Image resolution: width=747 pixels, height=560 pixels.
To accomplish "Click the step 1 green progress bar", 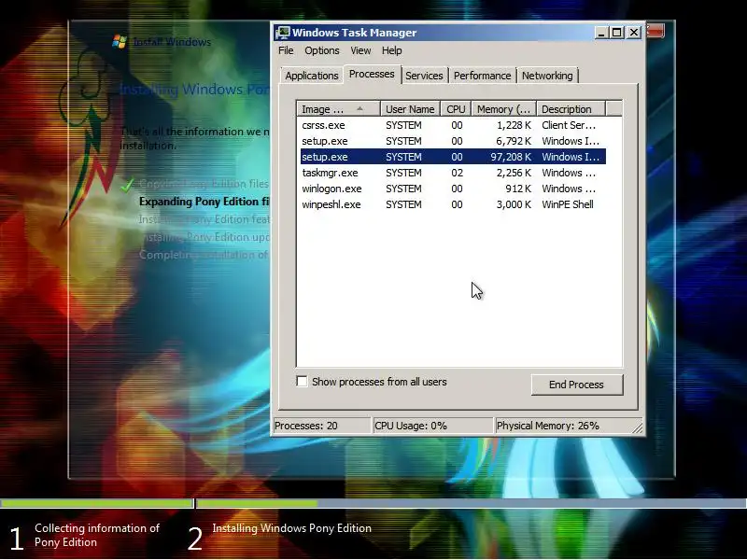I will point(96,503).
